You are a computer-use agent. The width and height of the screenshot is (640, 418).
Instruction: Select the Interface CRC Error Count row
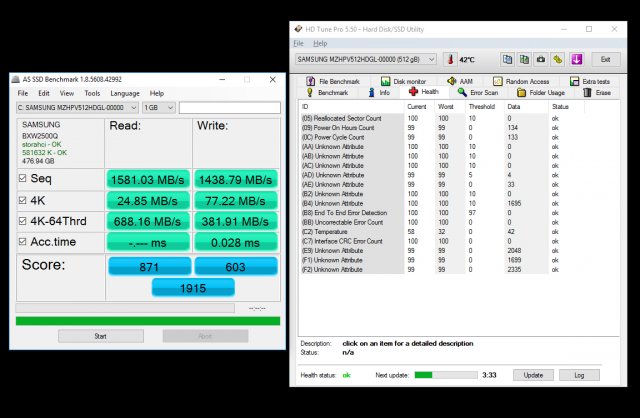pyautogui.click(x=432, y=241)
